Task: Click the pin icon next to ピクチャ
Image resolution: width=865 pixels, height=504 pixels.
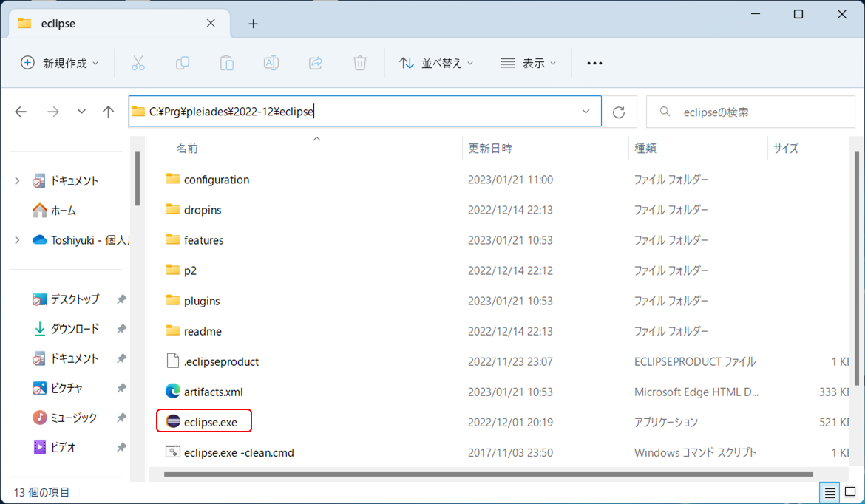Action: tap(121, 388)
